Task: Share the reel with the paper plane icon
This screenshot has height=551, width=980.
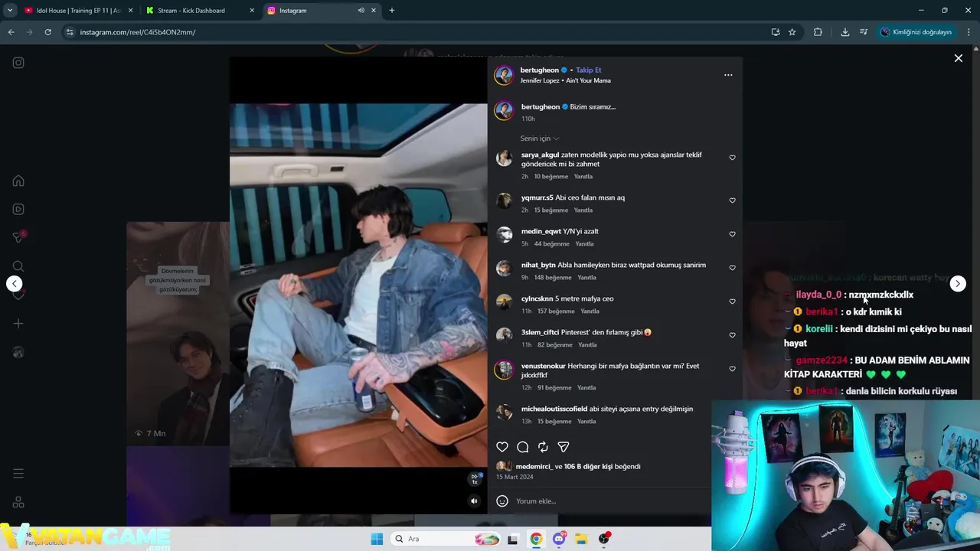Action: click(563, 447)
